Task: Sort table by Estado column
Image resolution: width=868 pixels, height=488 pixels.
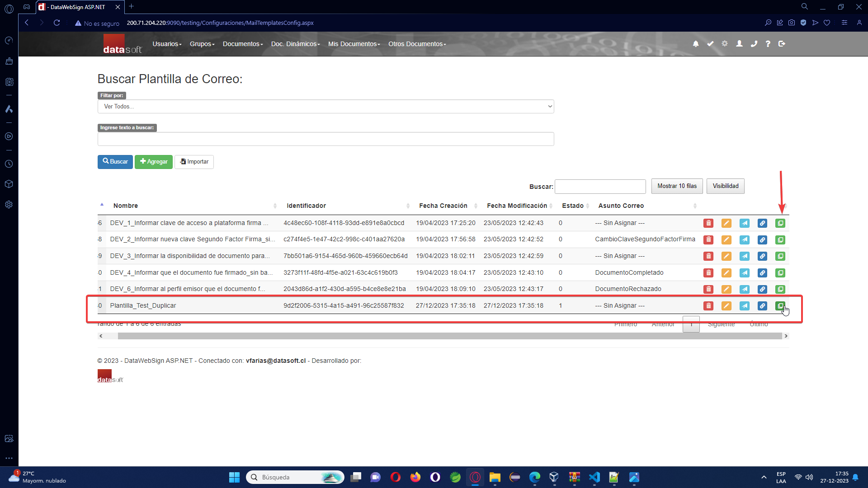Action: [x=572, y=206]
